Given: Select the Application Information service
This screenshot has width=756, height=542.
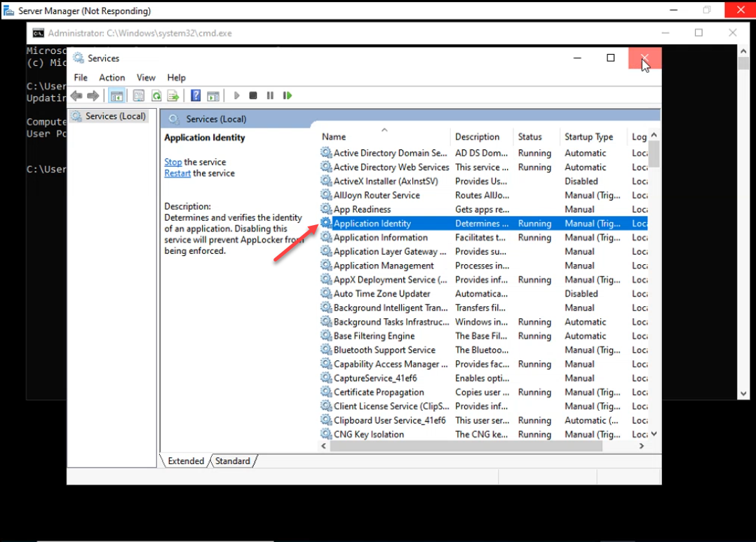Looking at the screenshot, I should [484, 237].
